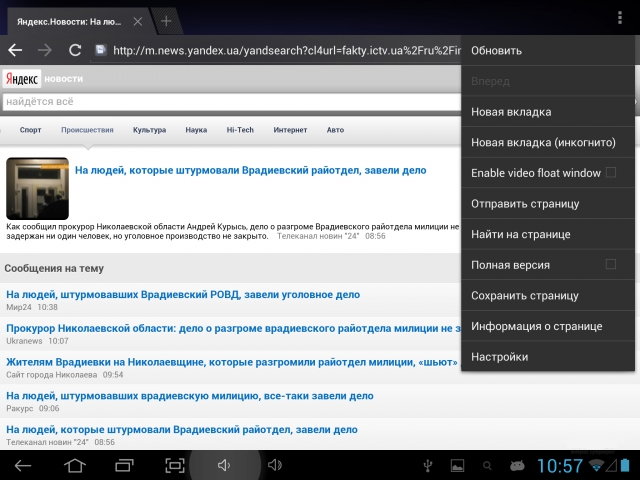Screen dimensions: 640x480
Task: Open the three-dot overflow menu
Action: [620, 19]
